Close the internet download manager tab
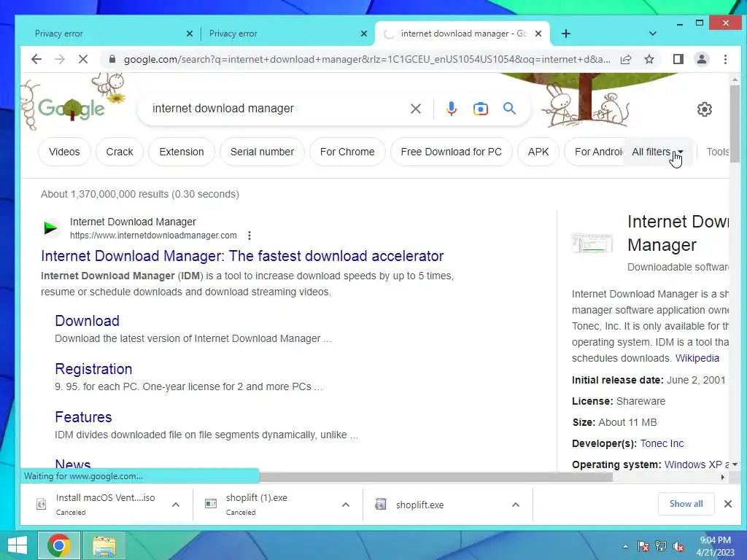Screen dimensions: 747x560 [x=538, y=34]
